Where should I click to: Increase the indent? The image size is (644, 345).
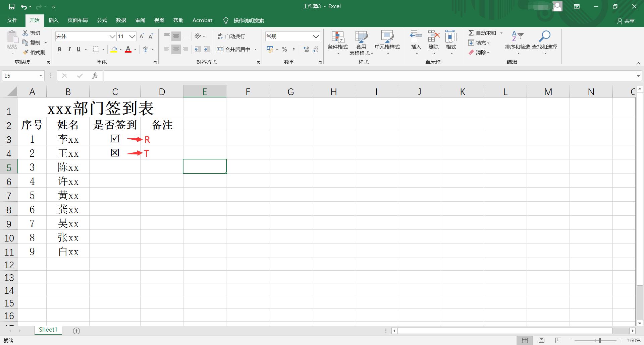[x=207, y=49]
